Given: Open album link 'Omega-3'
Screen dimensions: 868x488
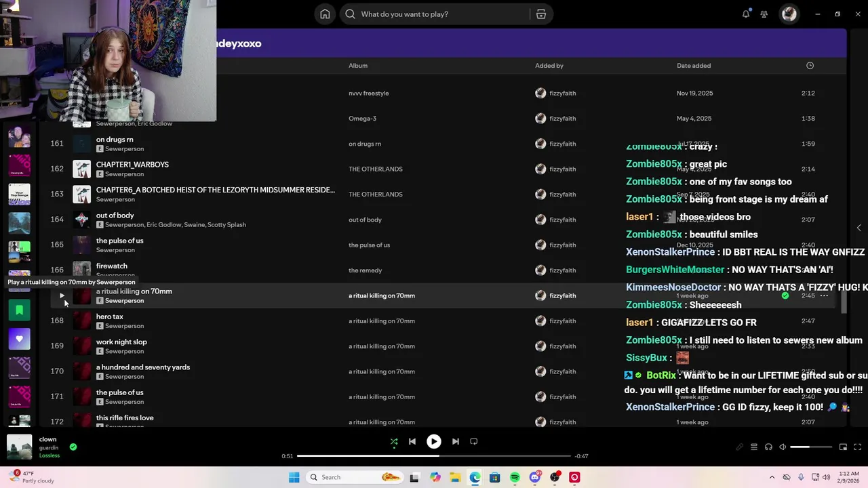Looking at the screenshot, I should (x=362, y=119).
